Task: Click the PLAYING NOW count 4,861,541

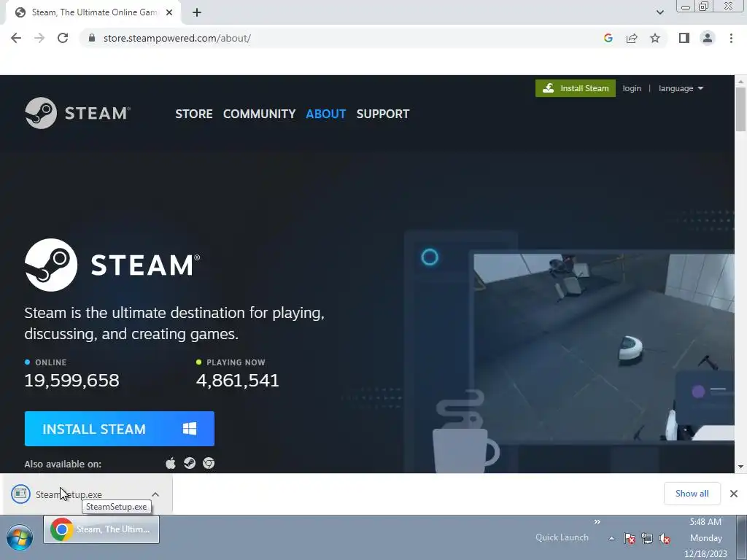Action: (237, 380)
